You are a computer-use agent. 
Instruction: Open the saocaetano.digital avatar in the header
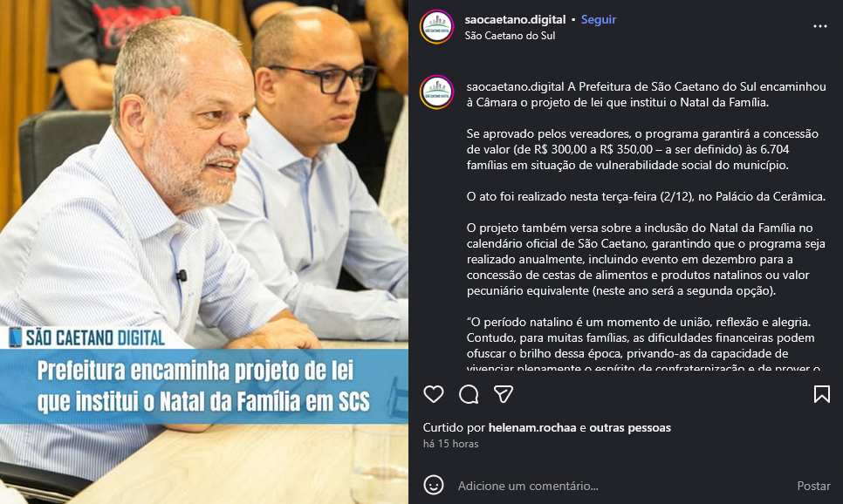pyautogui.click(x=436, y=27)
